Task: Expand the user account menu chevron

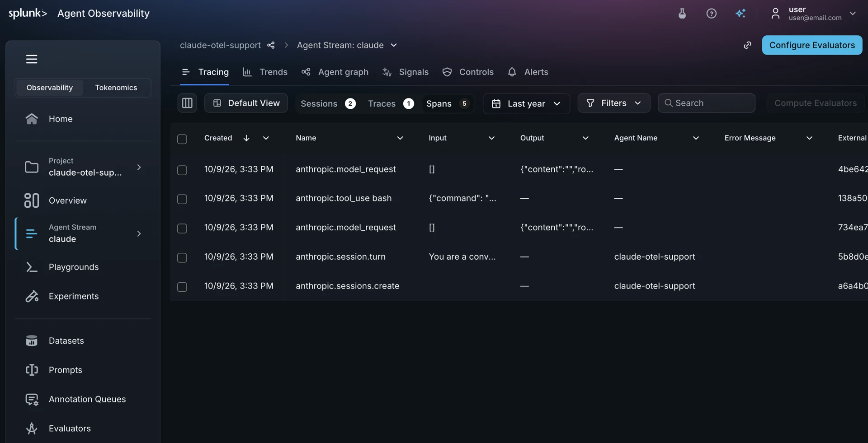Action: click(853, 14)
